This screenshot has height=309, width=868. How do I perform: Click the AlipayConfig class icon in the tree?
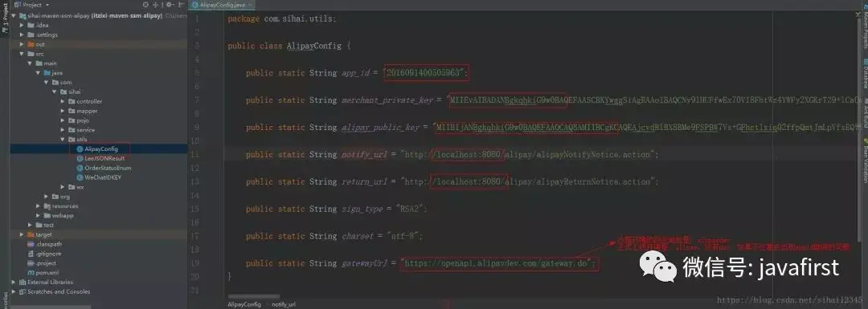(80, 149)
